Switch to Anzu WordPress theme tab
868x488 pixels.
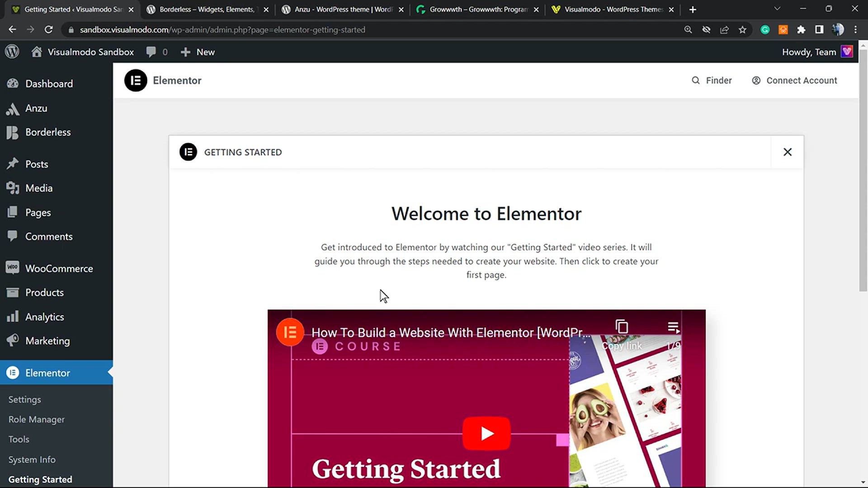tap(342, 9)
